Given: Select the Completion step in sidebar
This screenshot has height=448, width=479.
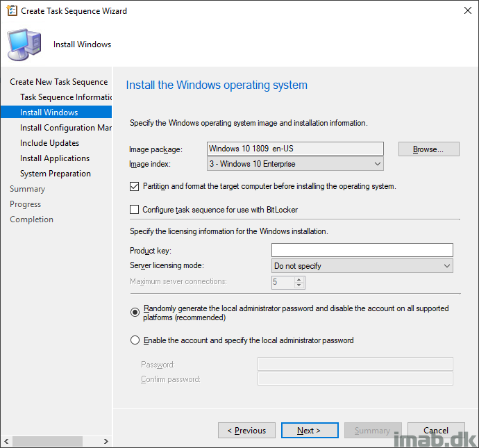Looking at the screenshot, I should tap(31, 219).
